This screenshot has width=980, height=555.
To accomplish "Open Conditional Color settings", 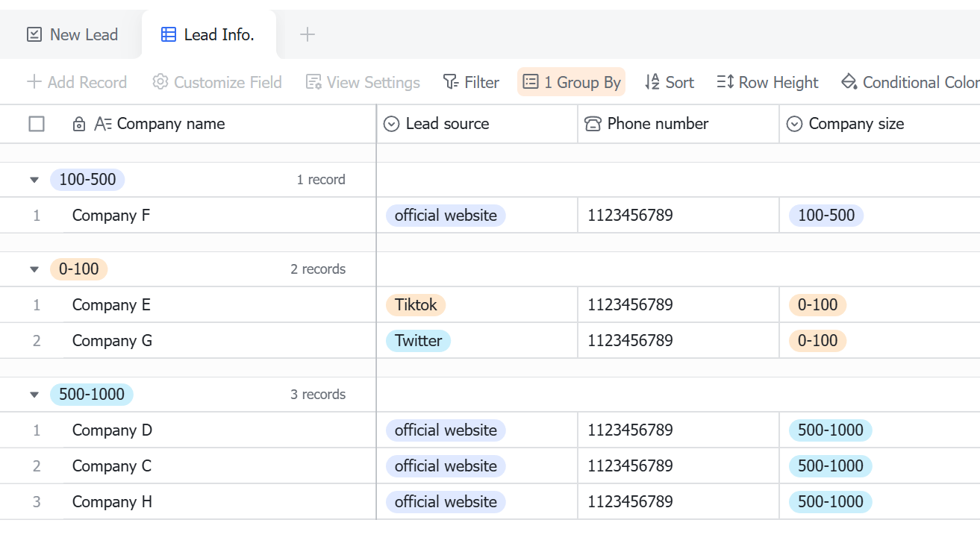I will [910, 82].
